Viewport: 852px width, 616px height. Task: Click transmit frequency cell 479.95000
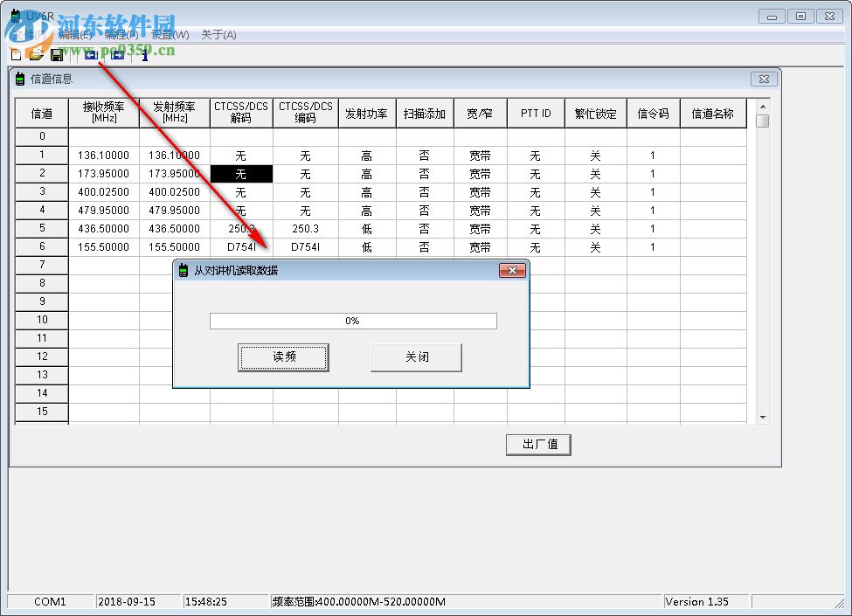click(175, 211)
